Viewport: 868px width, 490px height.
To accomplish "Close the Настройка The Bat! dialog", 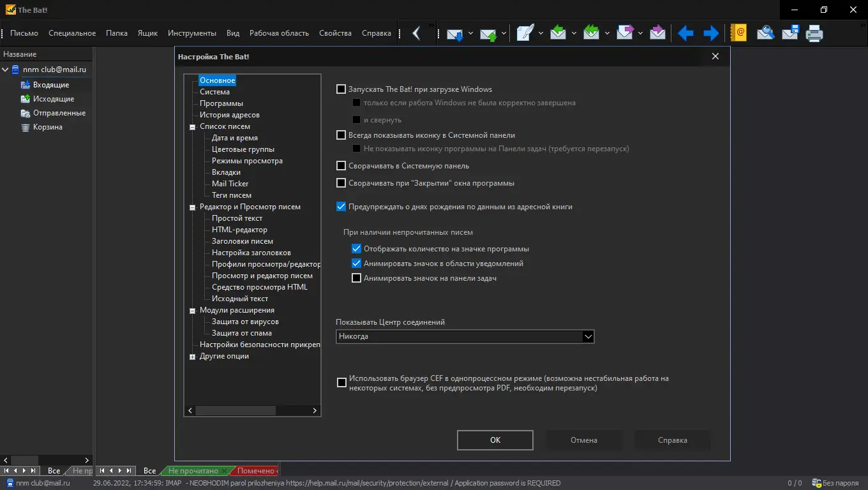I will click(x=715, y=57).
